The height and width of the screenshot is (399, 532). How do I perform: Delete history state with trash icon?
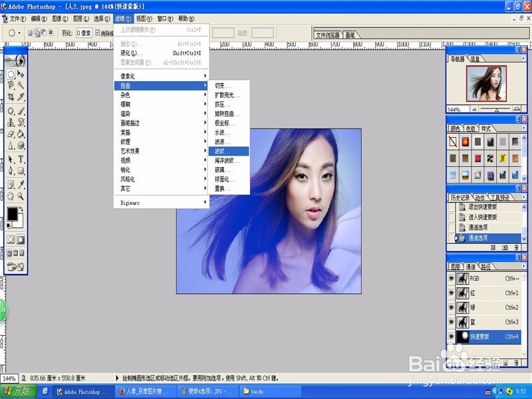(516, 247)
